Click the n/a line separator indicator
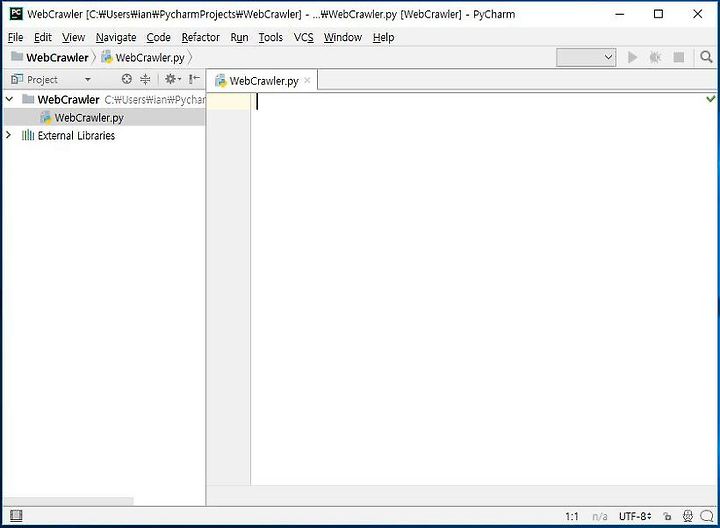Image resolution: width=720 pixels, height=528 pixels. click(600, 517)
